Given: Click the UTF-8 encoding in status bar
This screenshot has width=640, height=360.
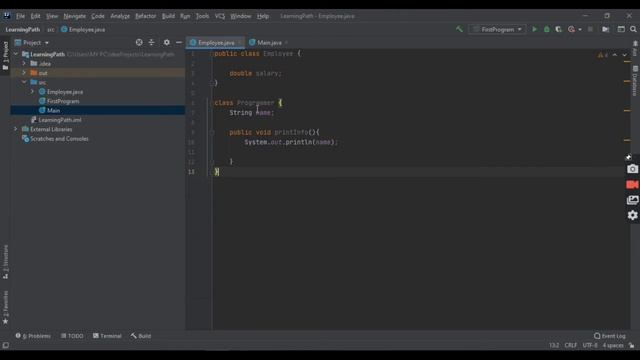Looking at the screenshot, I should pos(590,345).
